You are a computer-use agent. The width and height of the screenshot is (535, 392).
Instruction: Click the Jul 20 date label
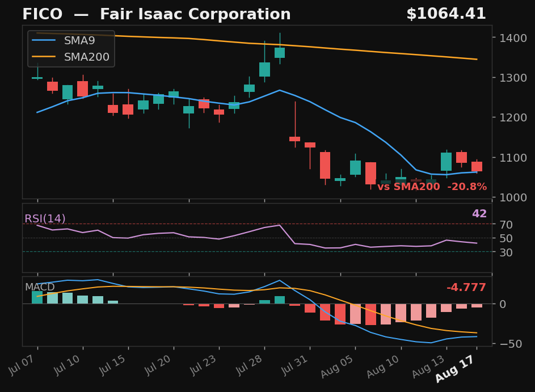157,365
